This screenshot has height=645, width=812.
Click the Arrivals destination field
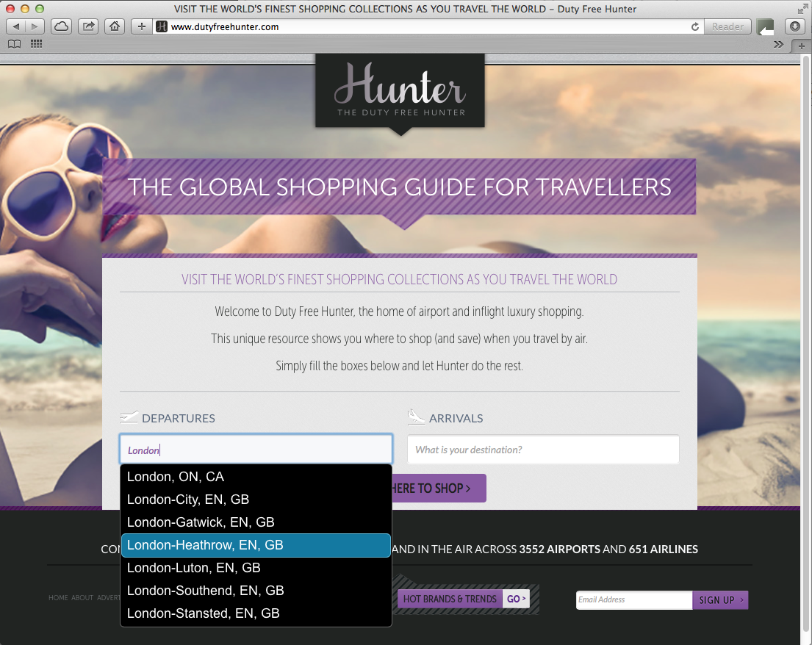(543, 450)
